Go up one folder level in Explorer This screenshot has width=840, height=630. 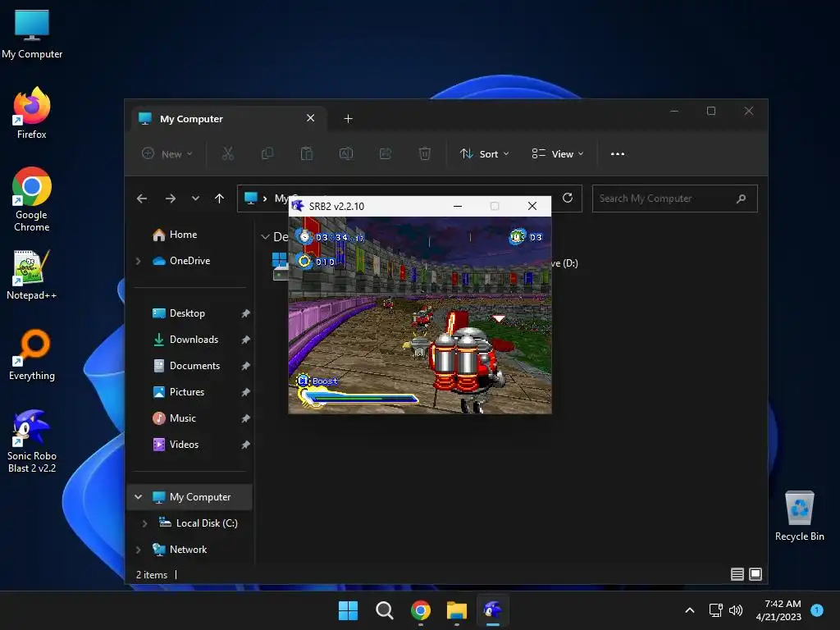coord(219,199)
